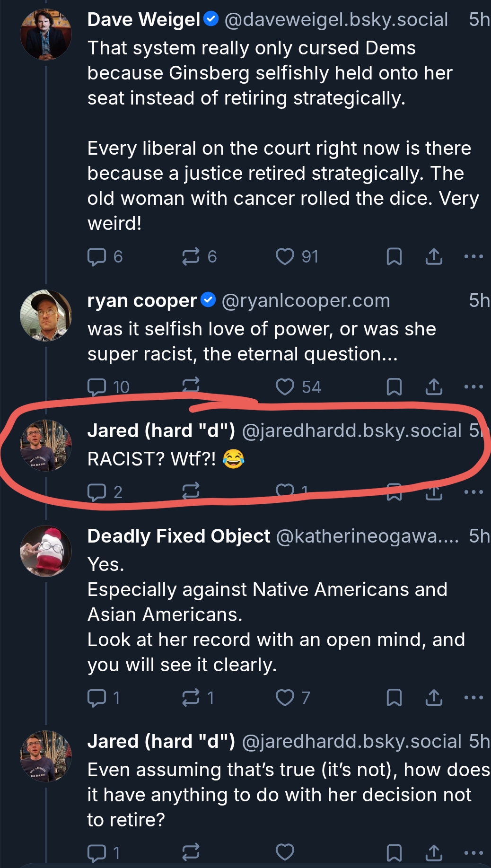Share Dave Weigel's post
Image resolution: width=491 pixels, height=868 pixels.
(x=434, y=256)
